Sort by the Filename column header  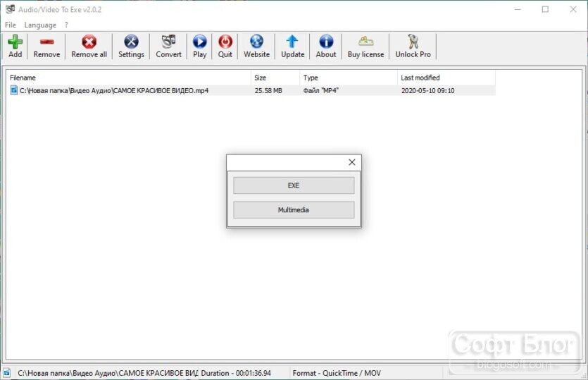(x=129, y=78)
